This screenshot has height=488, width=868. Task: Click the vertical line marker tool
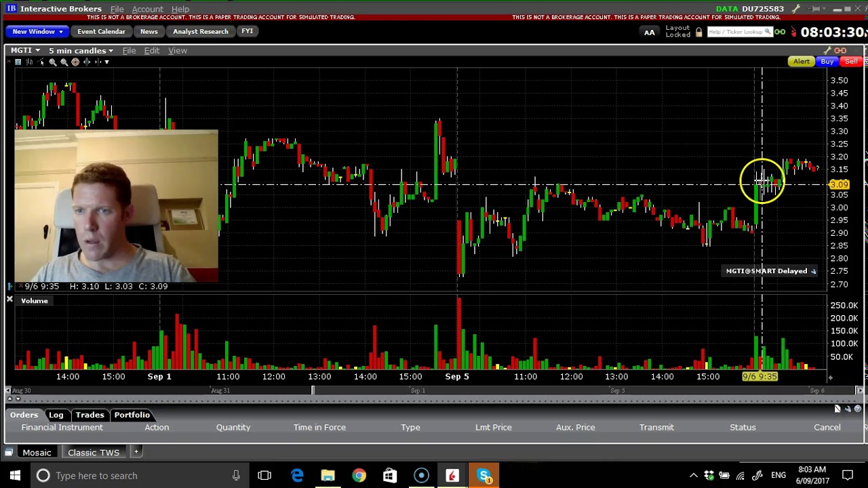(x=98, y=62)
